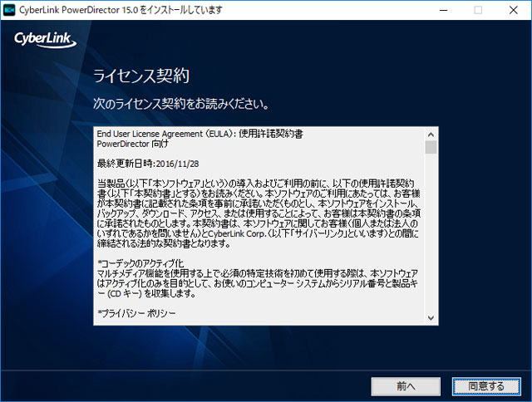Image resolution: width=532 pixels, height=402 pixels.
Task: Click the license scrollbar up arrow
Action: (x=431, y=135)
